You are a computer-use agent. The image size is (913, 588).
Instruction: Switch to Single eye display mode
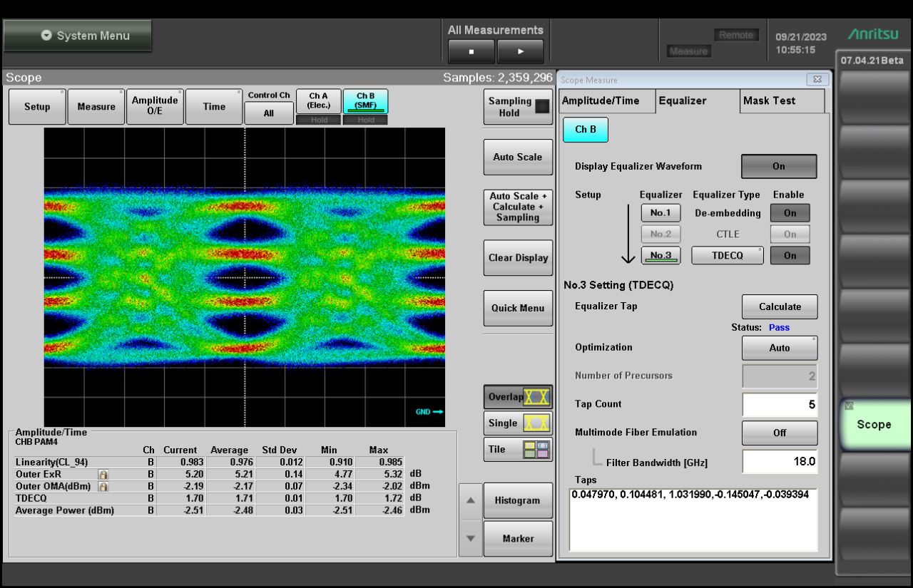tap(518, 423)
